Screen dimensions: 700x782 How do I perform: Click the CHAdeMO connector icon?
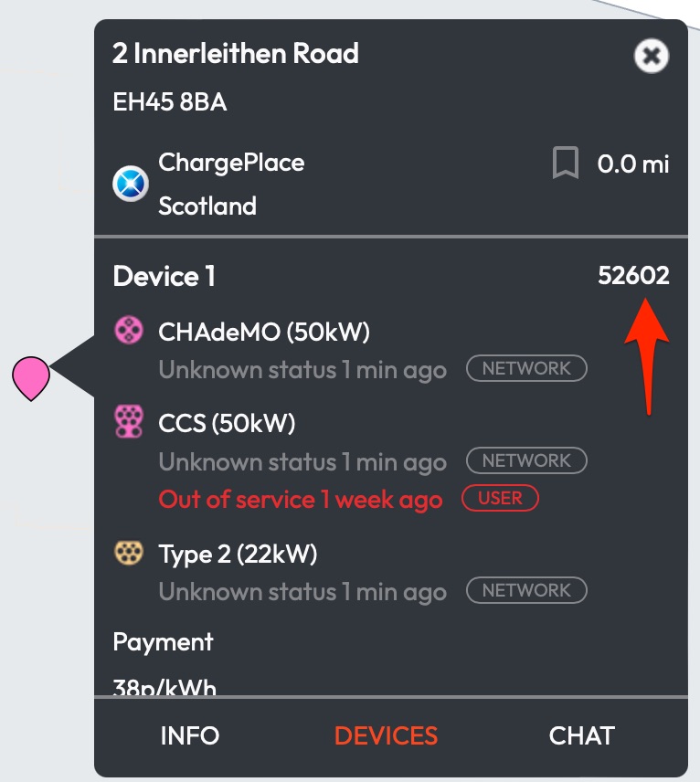pyautogui.click(x=128, y=331)
